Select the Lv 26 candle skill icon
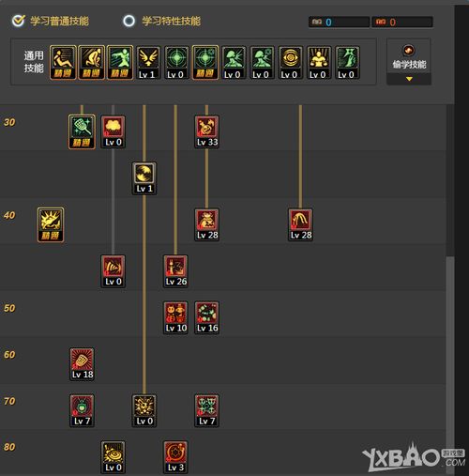The image size is (469, 476). point(175,271)
